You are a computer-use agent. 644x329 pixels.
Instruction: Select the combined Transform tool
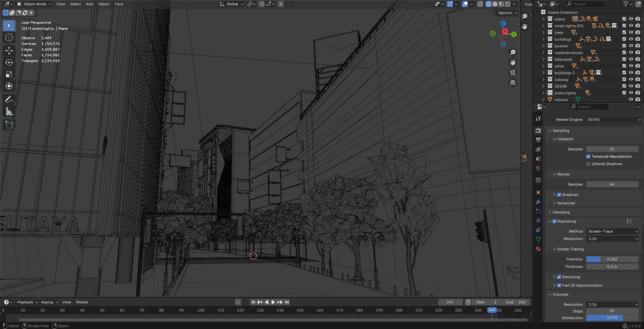point(9,86)
